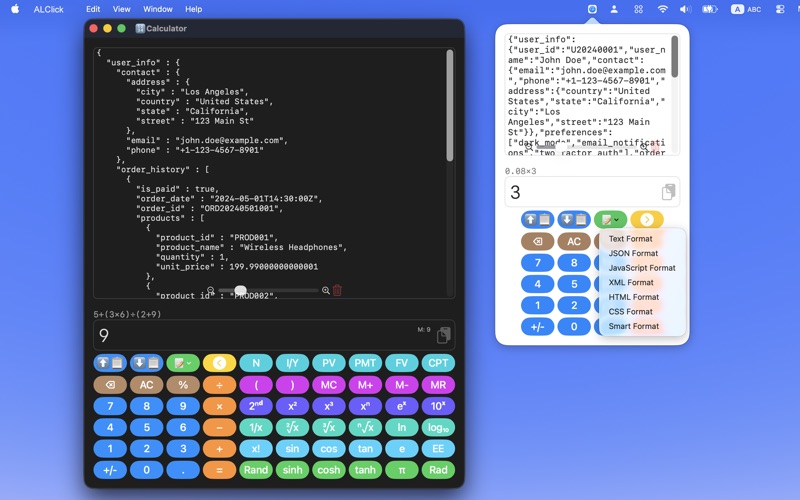The height and width of the screenshot is (500, 800).
Task: Click the AC clear key in the dark Calculator window
Action: [146, 385]
